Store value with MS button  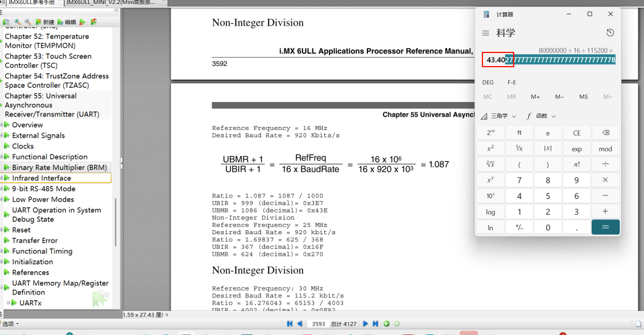tap(583, 97)
